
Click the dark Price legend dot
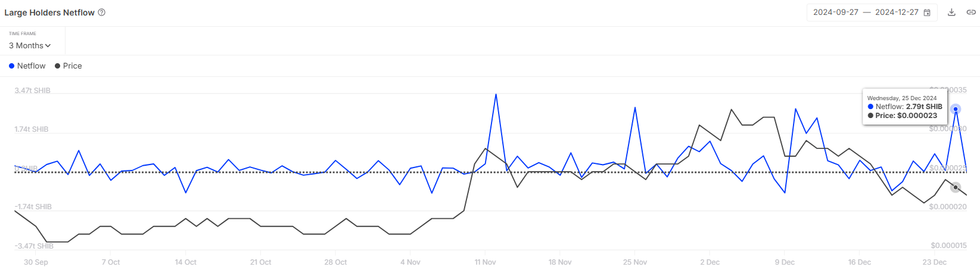pyautogui.click(x=57, y=66)
